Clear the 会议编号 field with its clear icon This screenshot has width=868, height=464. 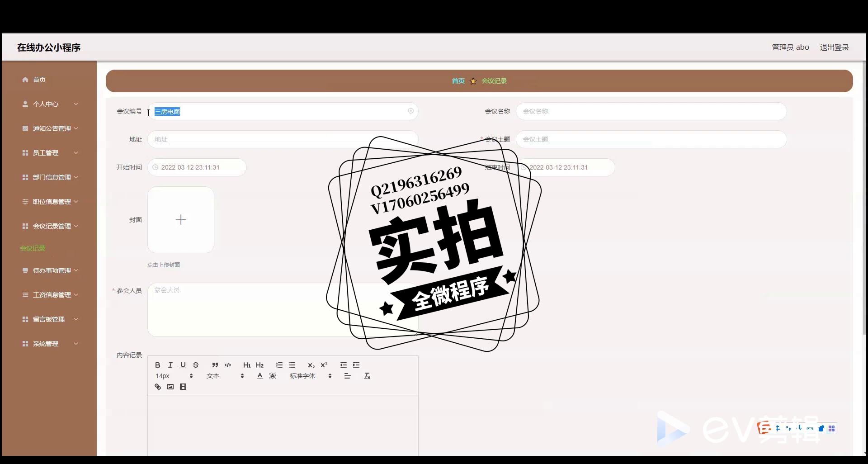pyautogui.click(x=410, y=111)
